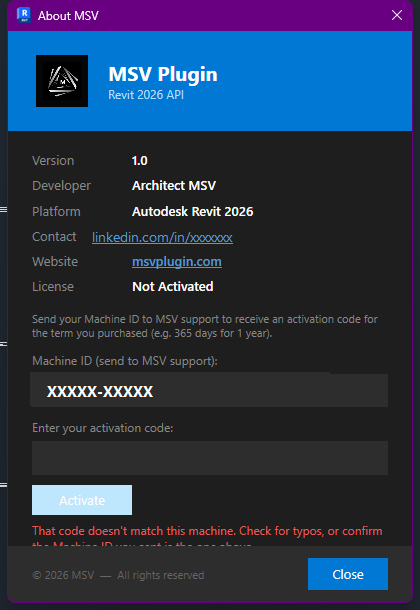The image size is (420, 610).
Task: Click the 'Revit 2026 API' subtitle
Action: [x=146, y=95]
